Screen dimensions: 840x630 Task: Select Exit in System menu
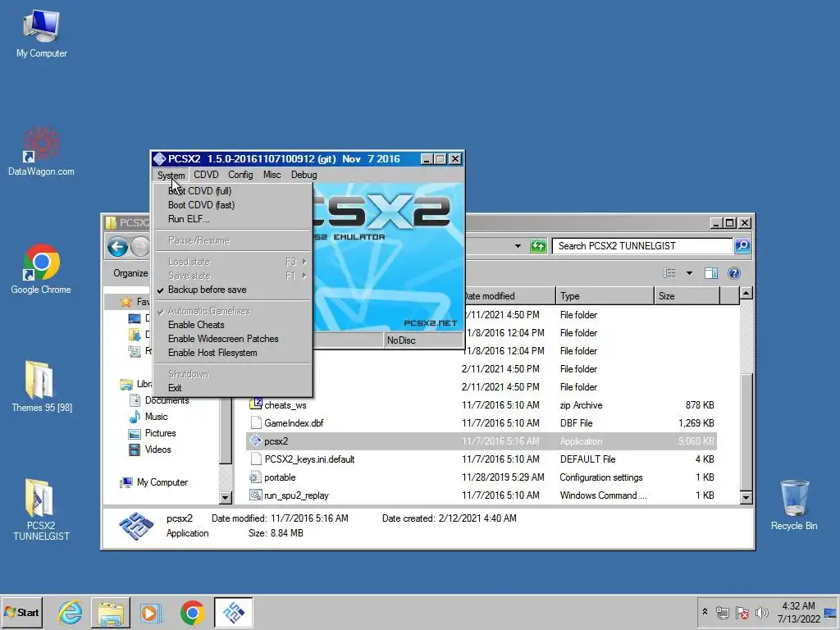(232, 388)
